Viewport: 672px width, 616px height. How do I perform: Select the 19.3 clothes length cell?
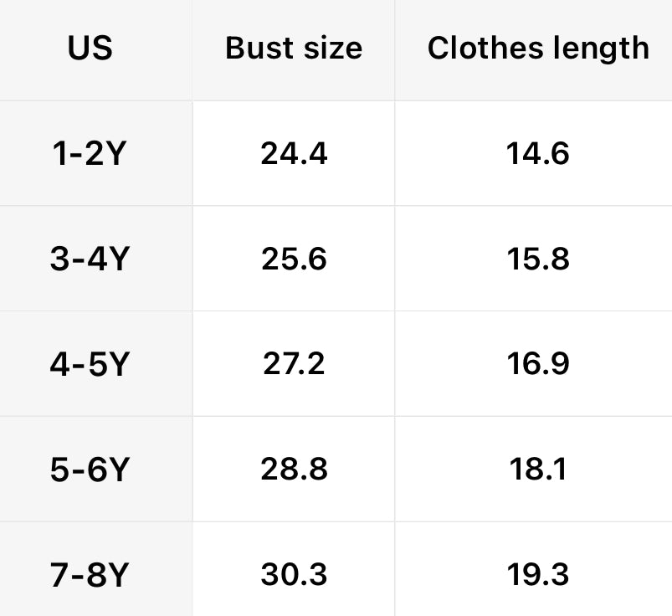[x=538, y=575]
